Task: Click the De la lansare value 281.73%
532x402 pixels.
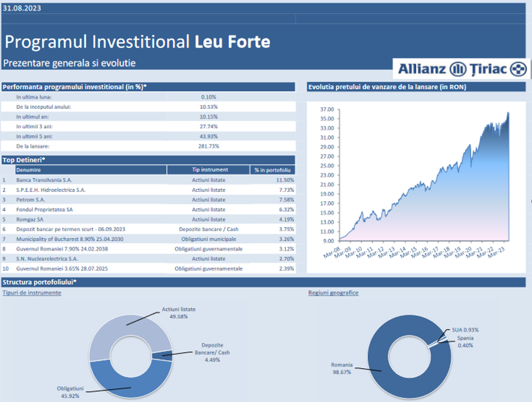Action: (208, 146)
